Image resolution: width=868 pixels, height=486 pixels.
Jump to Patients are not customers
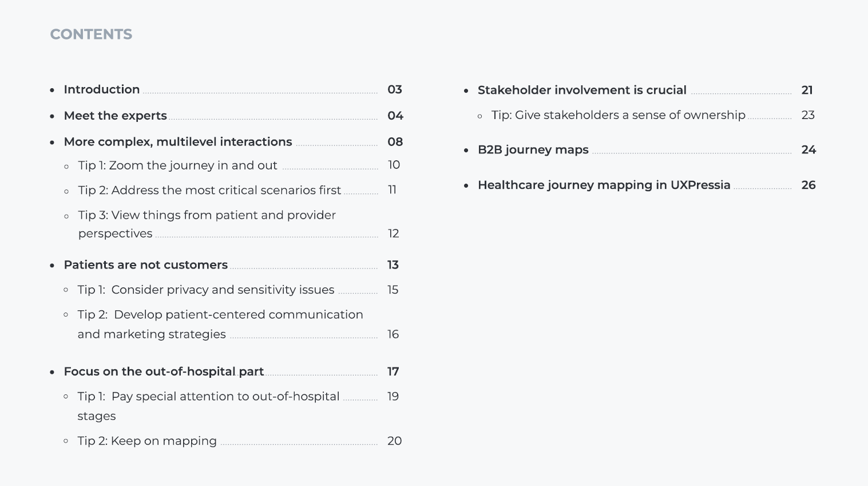[146, 265]
